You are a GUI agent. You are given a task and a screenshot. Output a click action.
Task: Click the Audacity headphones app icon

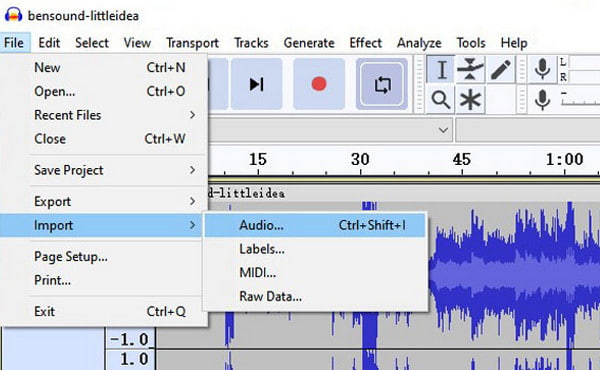(x=14, y=15)
